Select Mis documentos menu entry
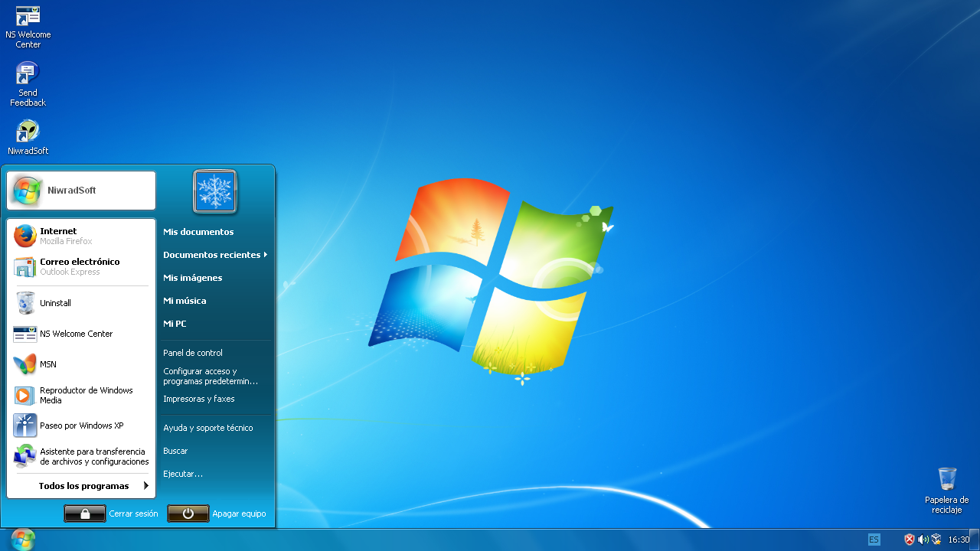The image size is (980, 551). [x=198, y=232]
